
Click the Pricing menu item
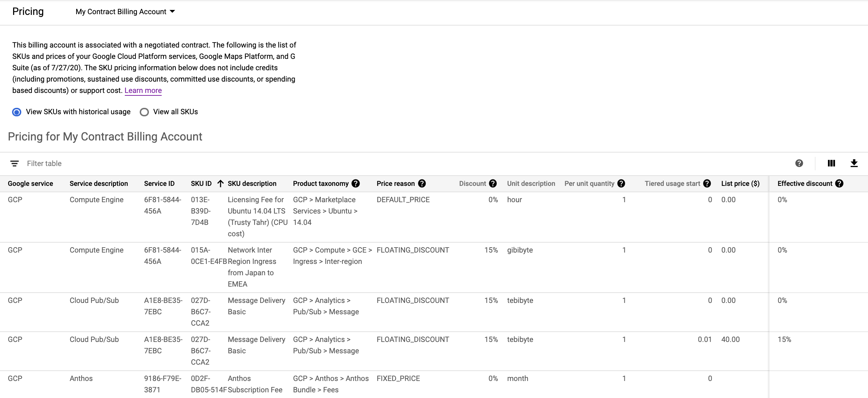coord(28,11)
